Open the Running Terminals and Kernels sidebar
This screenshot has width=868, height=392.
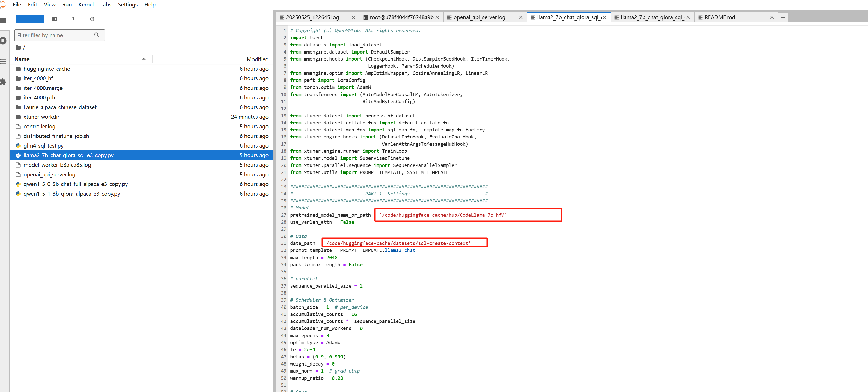click(x=3, y=41)
